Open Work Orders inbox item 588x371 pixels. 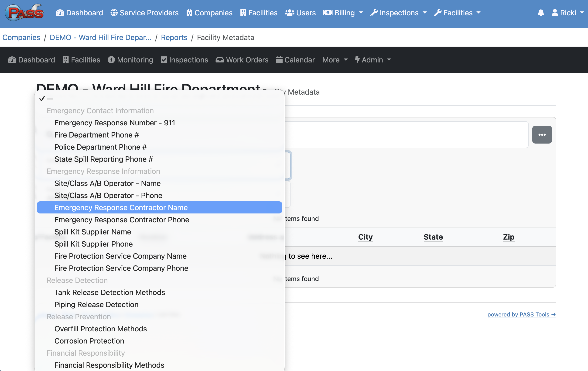click(242, 60)
